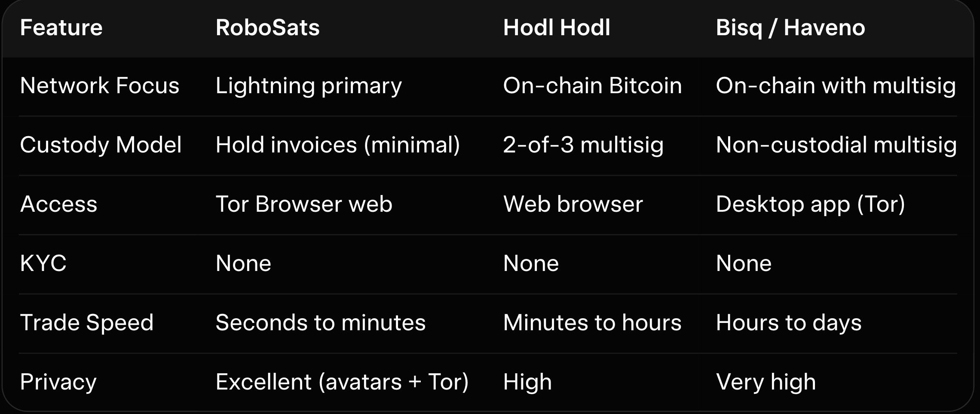Click the On-chain Bitcoin cell
Image resolution: width=980 pixels, height=414 pixels.
pos(592,85)
